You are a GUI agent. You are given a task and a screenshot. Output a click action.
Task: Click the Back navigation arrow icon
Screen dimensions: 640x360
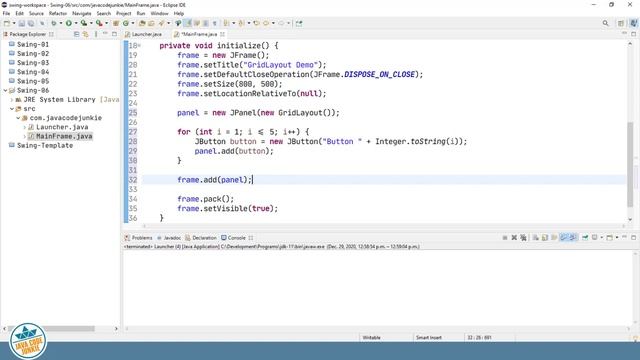266,23
